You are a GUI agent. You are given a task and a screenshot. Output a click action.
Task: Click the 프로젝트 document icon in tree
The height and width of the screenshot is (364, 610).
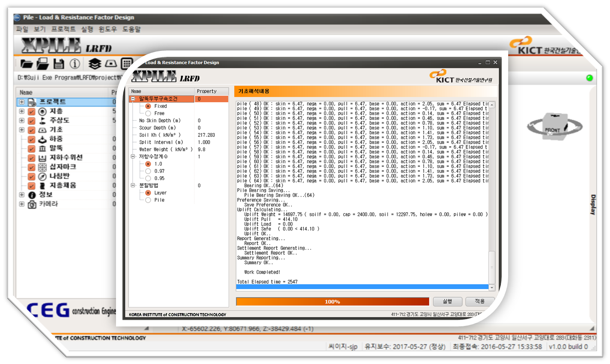(x=32, y=102)
